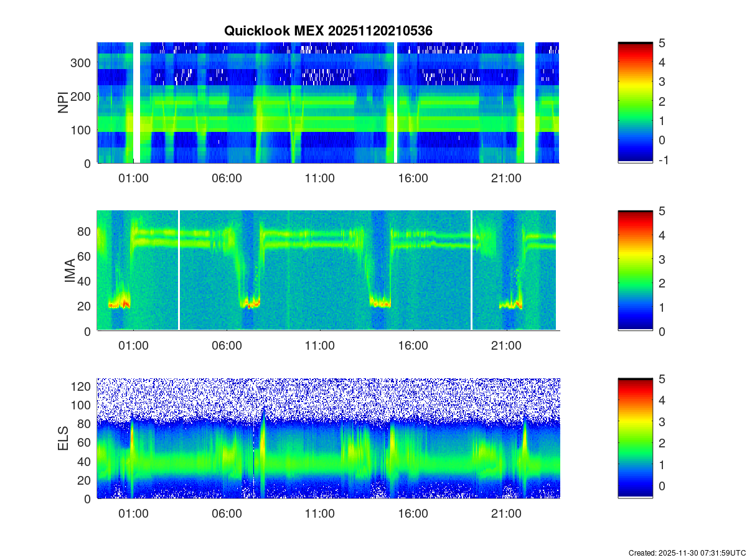The width and height of the screenshot is (747, 560).
Task: Click the 21:00 tick under NPI panel
Action: pos(506,178)
